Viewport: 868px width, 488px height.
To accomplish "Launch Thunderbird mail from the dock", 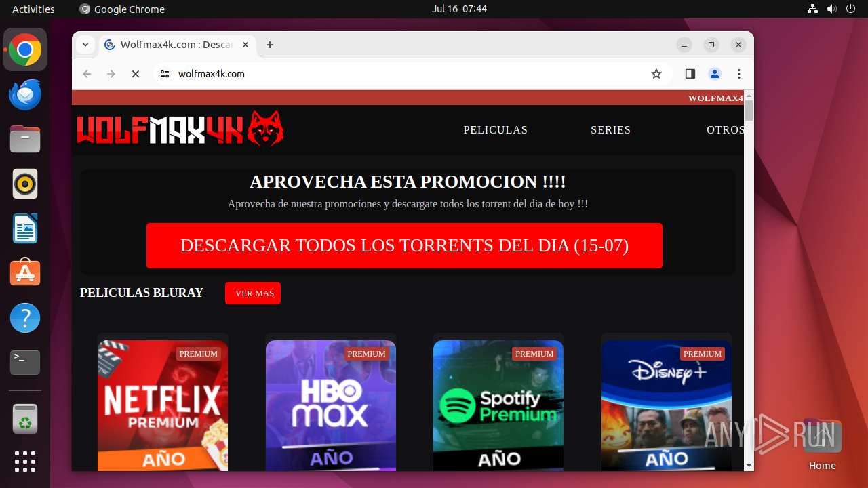I will click(x=25, y=95).
